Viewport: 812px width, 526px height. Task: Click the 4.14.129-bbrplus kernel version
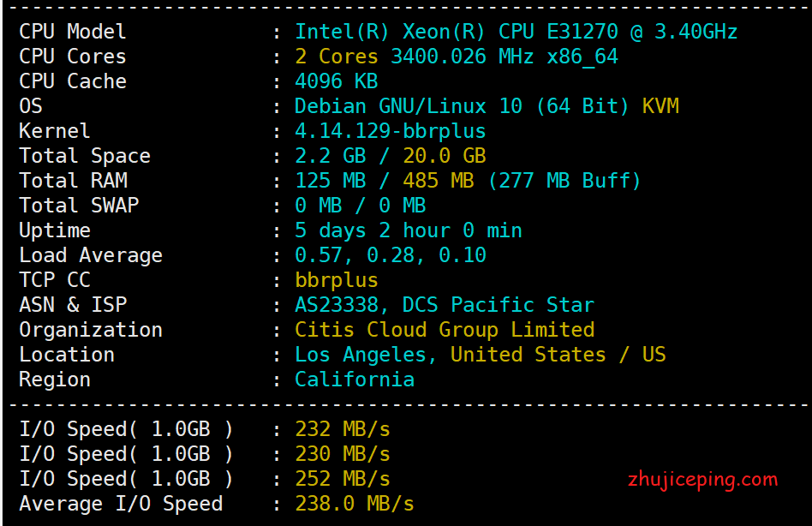point(390,131)
